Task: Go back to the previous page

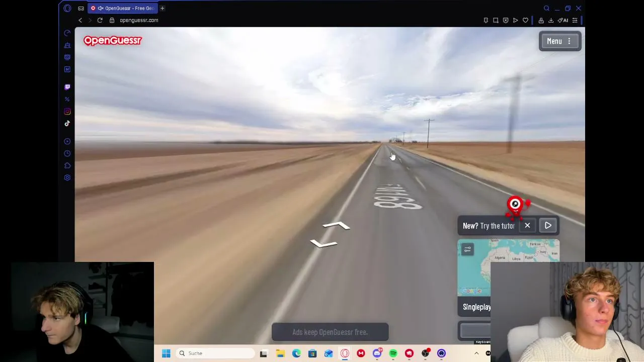Action: coord(80,20)
